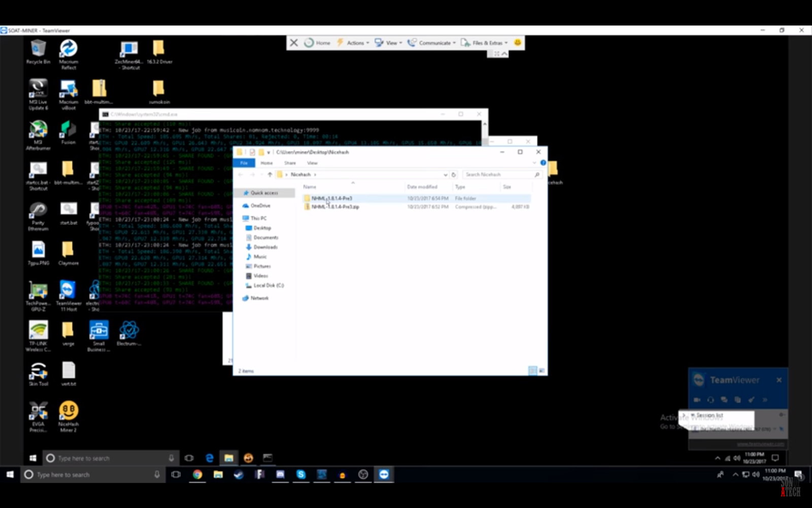Select the NHML-1.8.1.4-Pre3 folder row
The width and height of the screenshot is (812, 508).
[416, 198]
